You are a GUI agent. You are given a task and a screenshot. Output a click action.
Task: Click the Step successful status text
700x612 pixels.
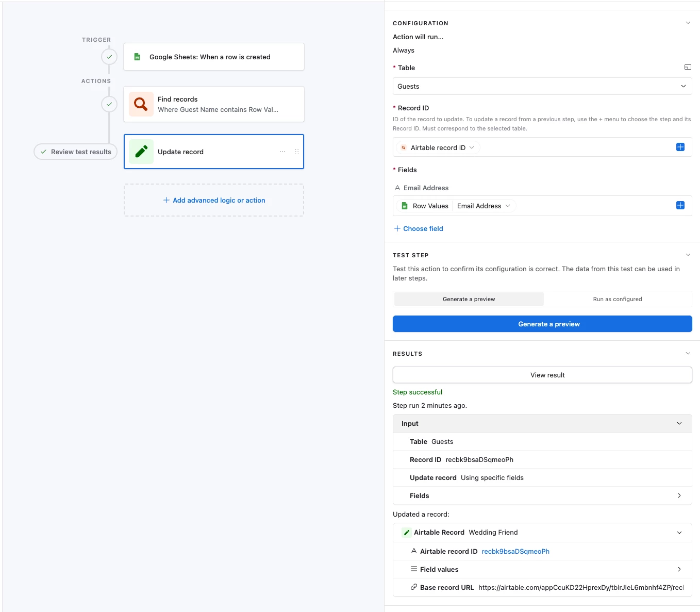[x=418, y=392]
